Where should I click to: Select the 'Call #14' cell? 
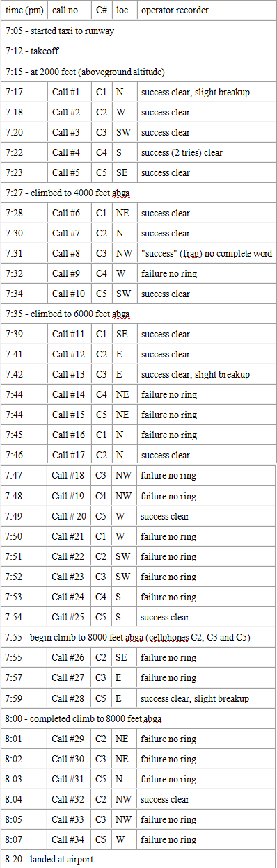(69, 394)
